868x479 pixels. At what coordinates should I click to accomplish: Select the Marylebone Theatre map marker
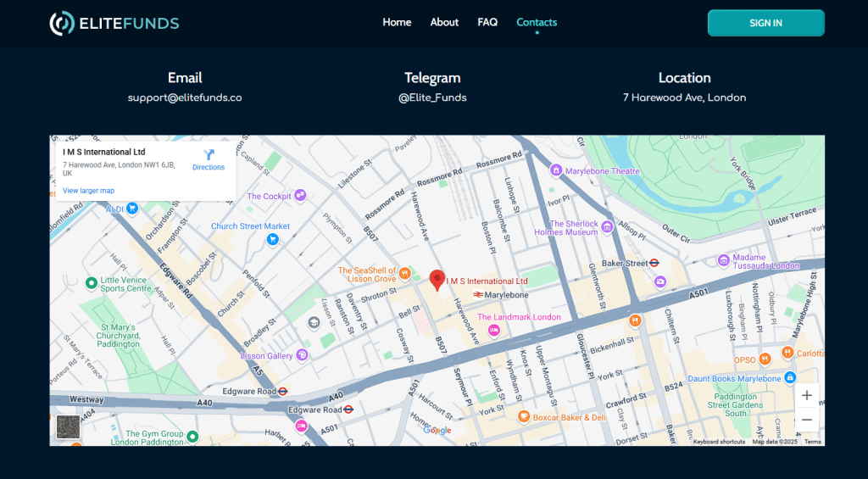pos(556,170)
